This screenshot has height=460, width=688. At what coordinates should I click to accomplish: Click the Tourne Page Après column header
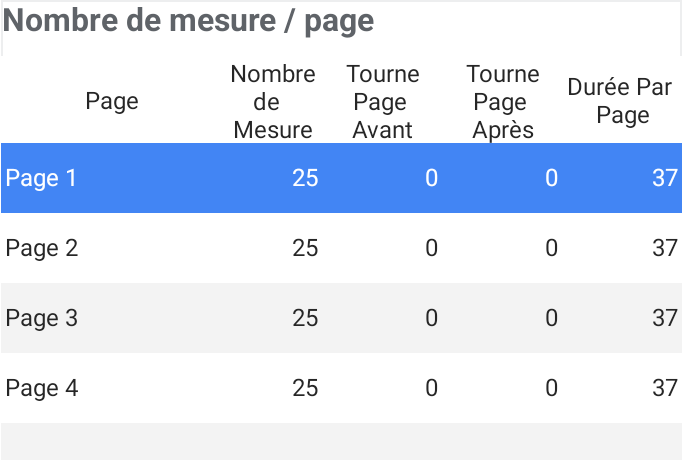point(503,102)
